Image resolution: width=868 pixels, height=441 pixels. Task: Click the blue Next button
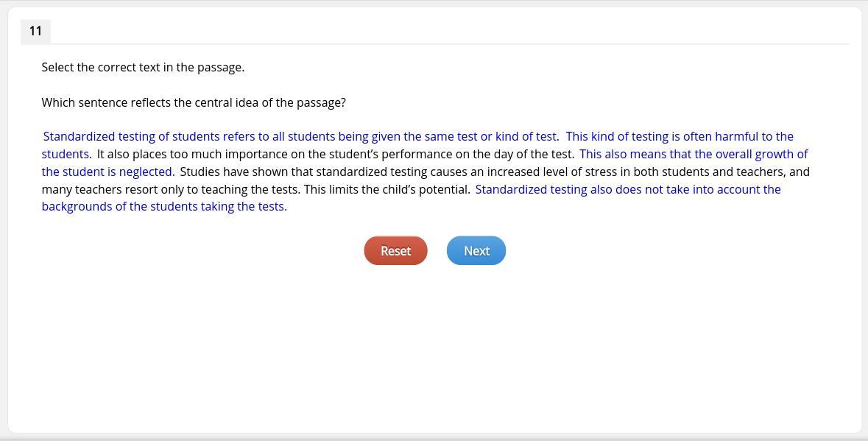(x=476, y=251)
